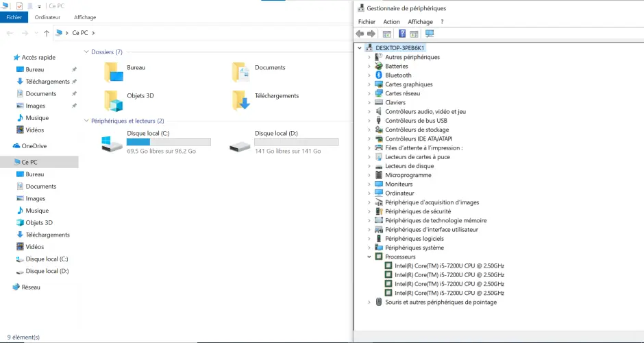This screenshot has width=644, height=343.
Task: Expand the Lecteurs de disque node
Action: click(x=369, y=166)
